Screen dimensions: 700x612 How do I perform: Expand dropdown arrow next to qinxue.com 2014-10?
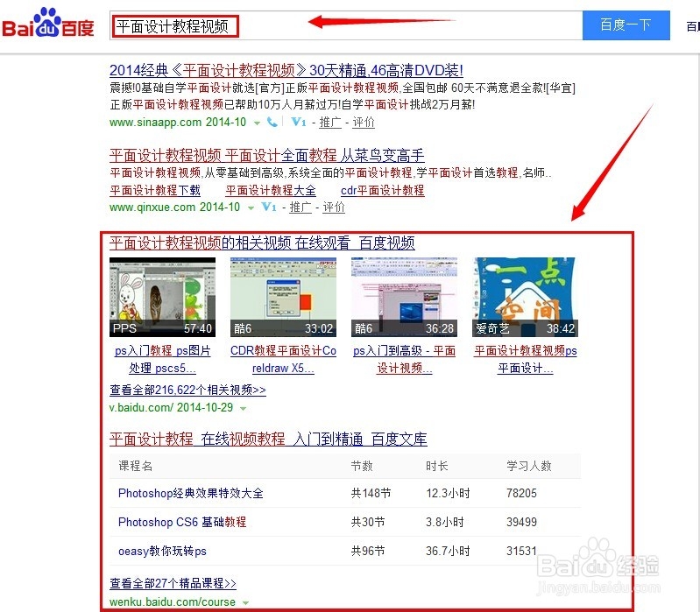point(251,208)
